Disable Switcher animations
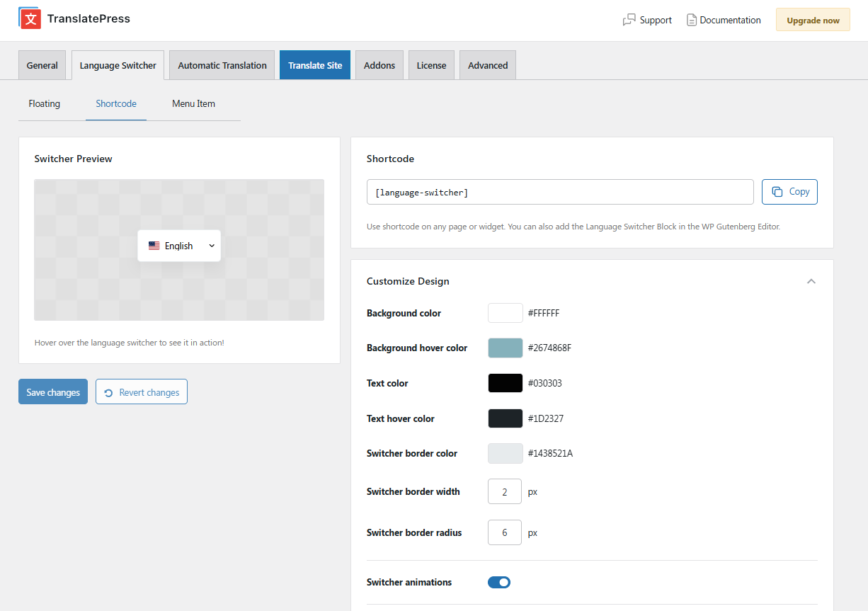868x611 pixels. (x=499, y=582)
